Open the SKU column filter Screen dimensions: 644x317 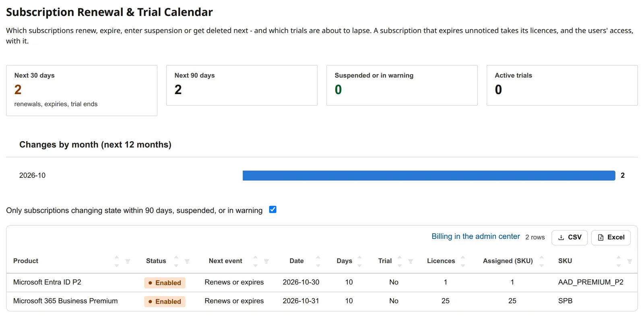tap(630, 261)
